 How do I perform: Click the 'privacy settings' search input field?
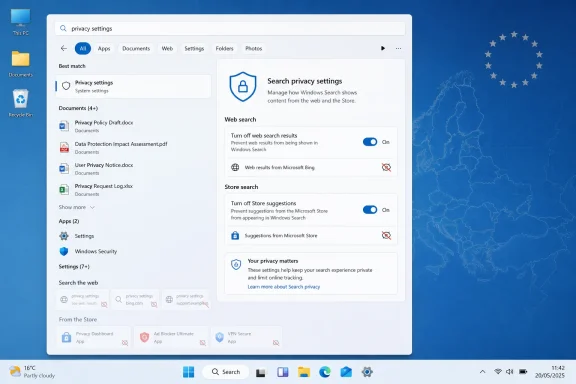tap(230, 28)
